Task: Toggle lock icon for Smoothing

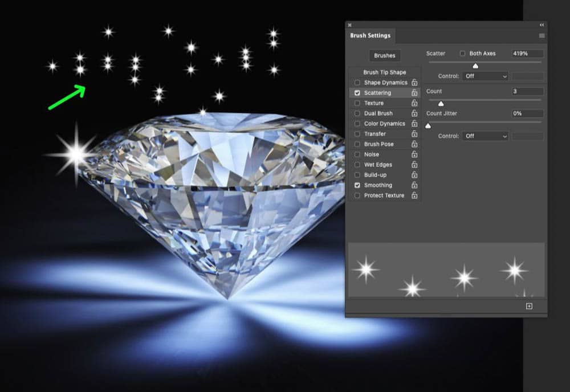Action: tap(414, 185)
